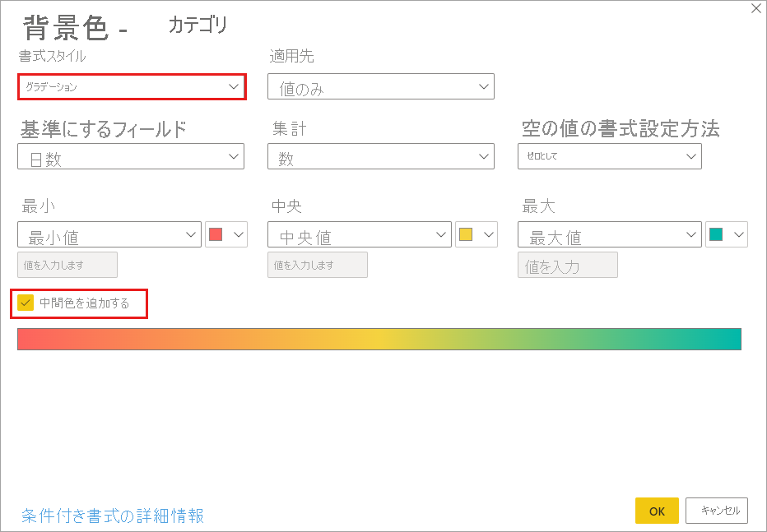Open the 書式スタイル dropdown showing グラデーション

pos(131,86)
